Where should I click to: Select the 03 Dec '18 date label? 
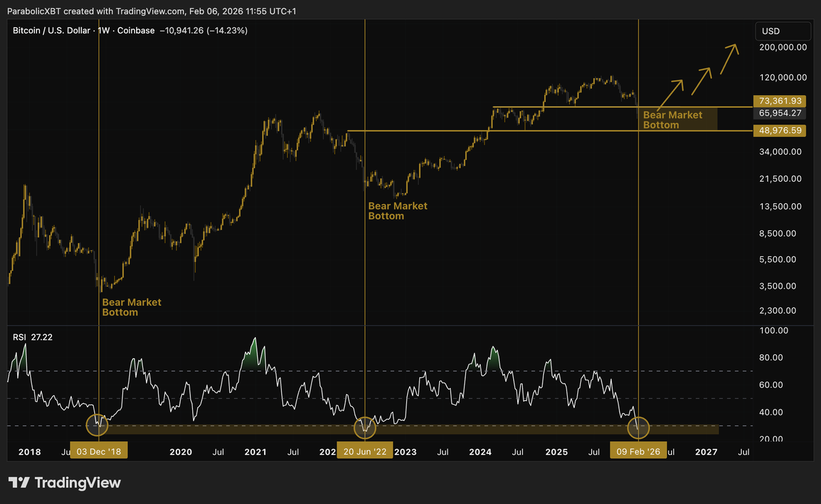point(99,451)
